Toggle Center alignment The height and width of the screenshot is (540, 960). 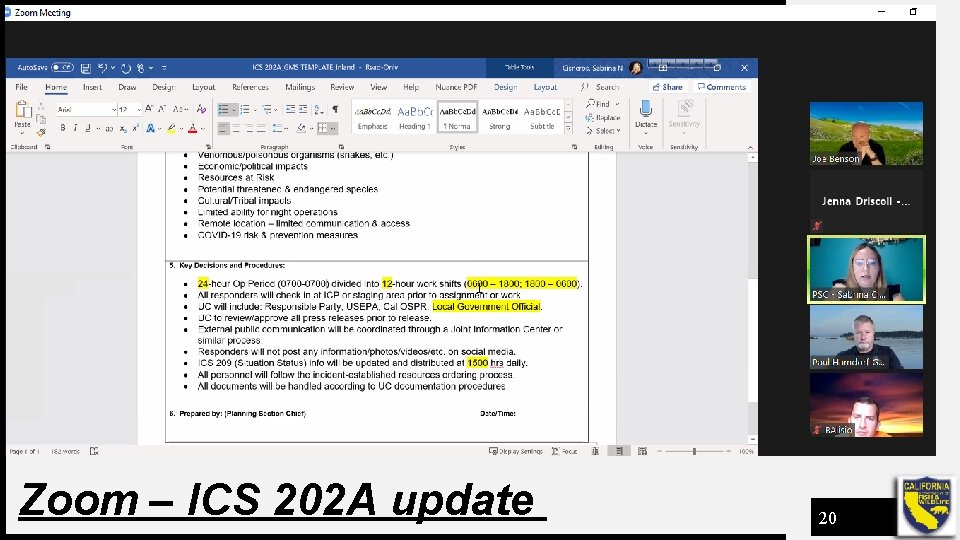(236, 129)
